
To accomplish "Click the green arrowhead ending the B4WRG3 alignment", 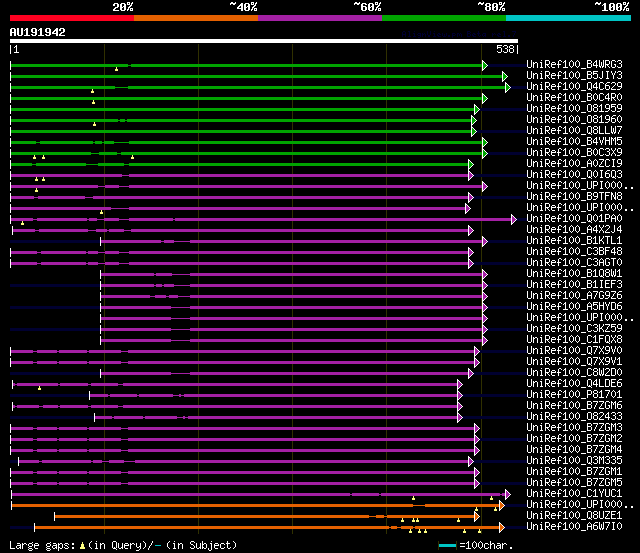I will point(485,65).
